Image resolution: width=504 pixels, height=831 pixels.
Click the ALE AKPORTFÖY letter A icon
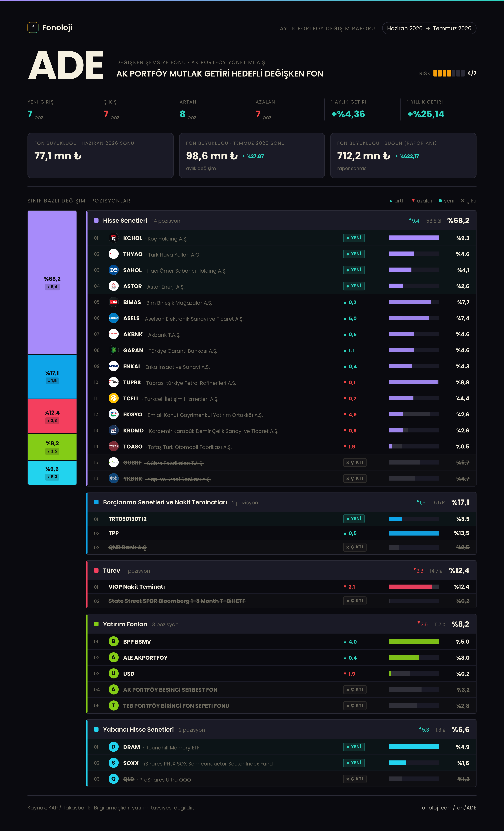(114, 657)
